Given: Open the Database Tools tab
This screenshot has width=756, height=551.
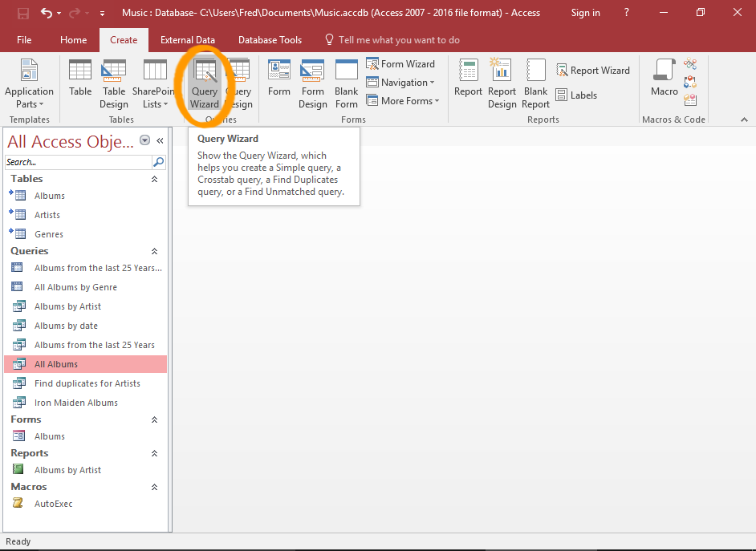Looking at the screenshot, I should [x=270, y=40].
